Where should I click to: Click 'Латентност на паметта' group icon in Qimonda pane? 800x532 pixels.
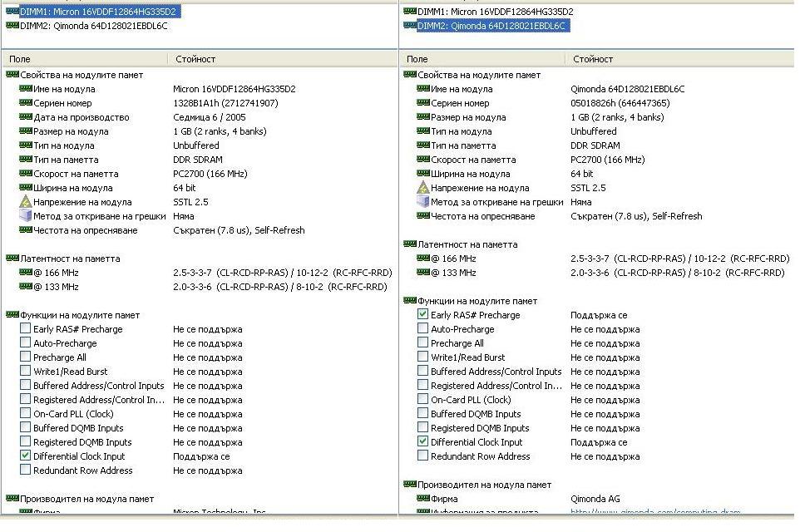[410, 244]
